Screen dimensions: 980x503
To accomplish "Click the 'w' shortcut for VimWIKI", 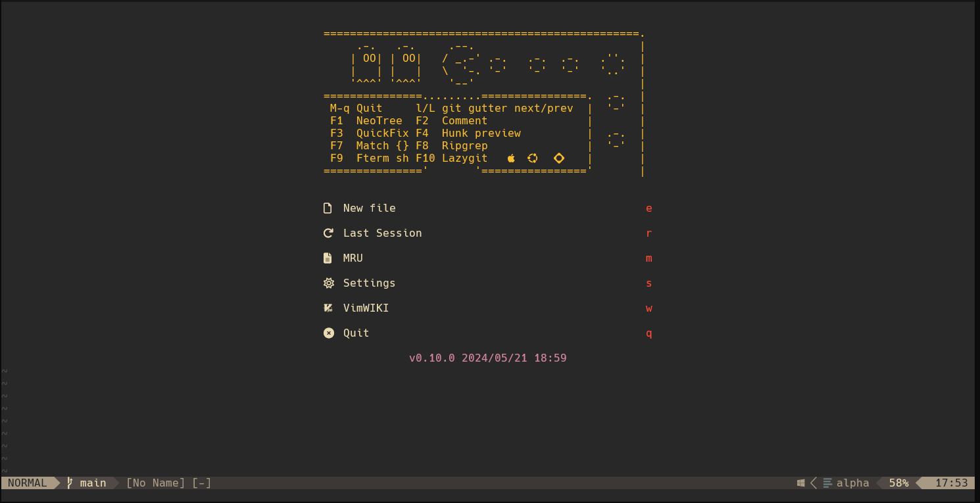I will click(649, 308).
